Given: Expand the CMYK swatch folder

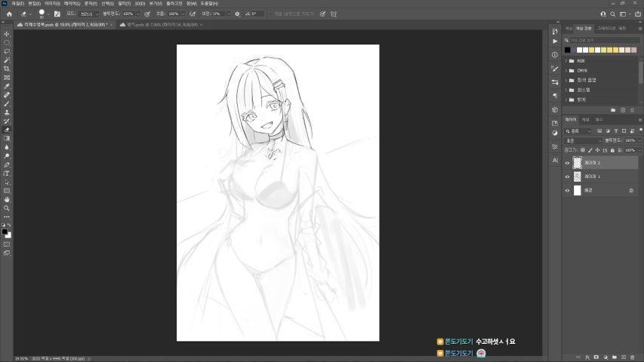Looking at the screenshot, I should click(566, 70).
